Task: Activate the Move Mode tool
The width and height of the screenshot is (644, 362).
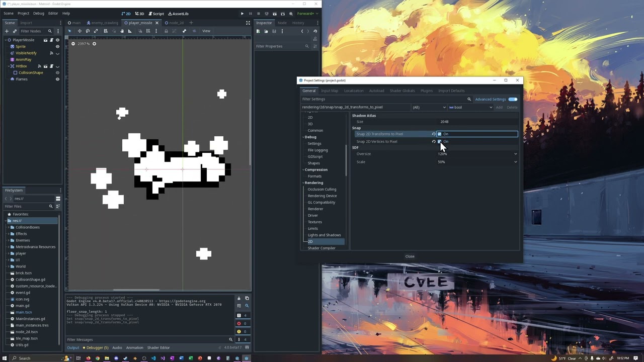Action: click(x=79, y=31)
